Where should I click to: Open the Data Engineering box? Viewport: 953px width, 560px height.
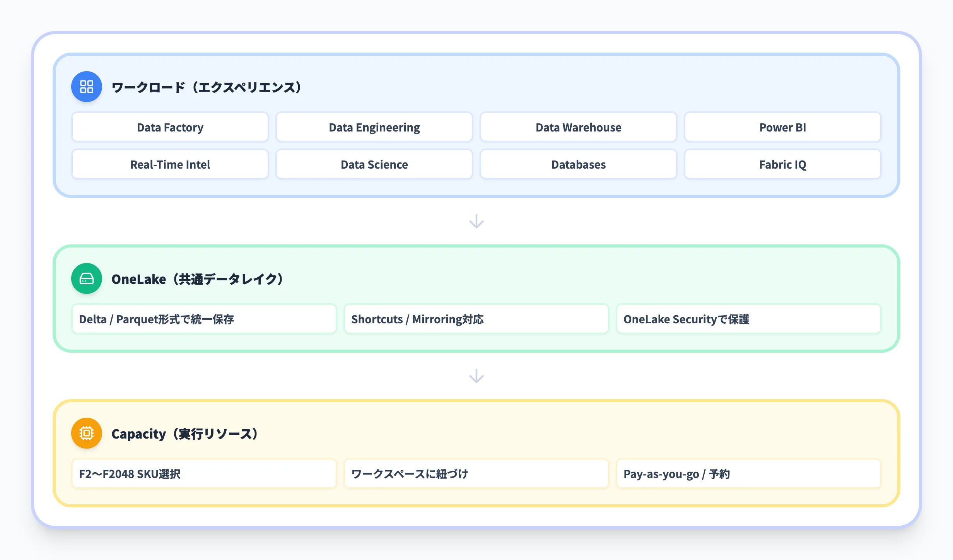point(374,127)
